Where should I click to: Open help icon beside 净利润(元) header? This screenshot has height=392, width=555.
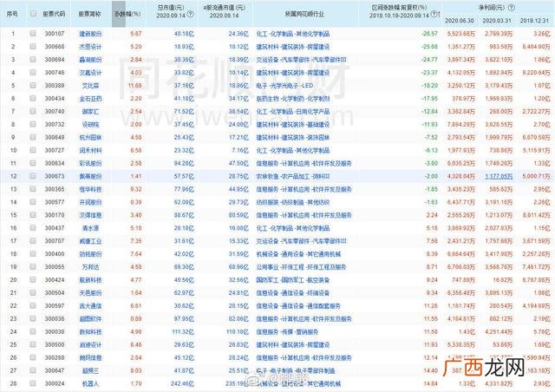tap(511, 7)
